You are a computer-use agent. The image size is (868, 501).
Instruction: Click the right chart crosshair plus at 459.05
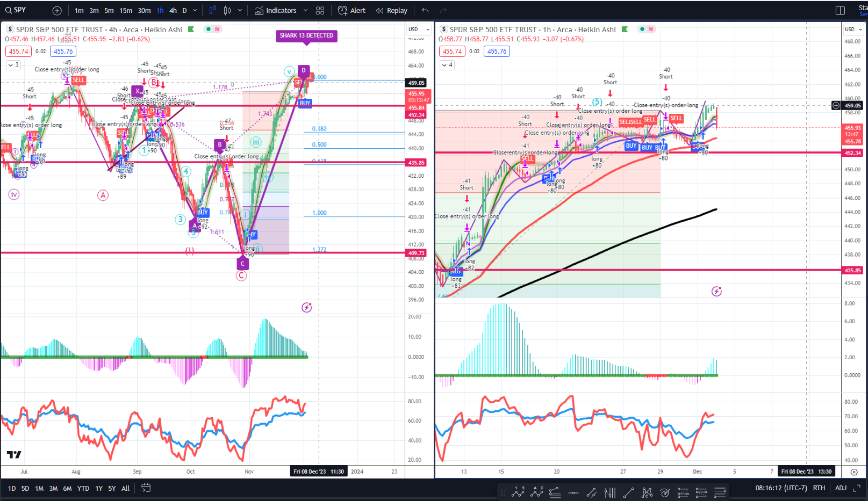point(836,105)
